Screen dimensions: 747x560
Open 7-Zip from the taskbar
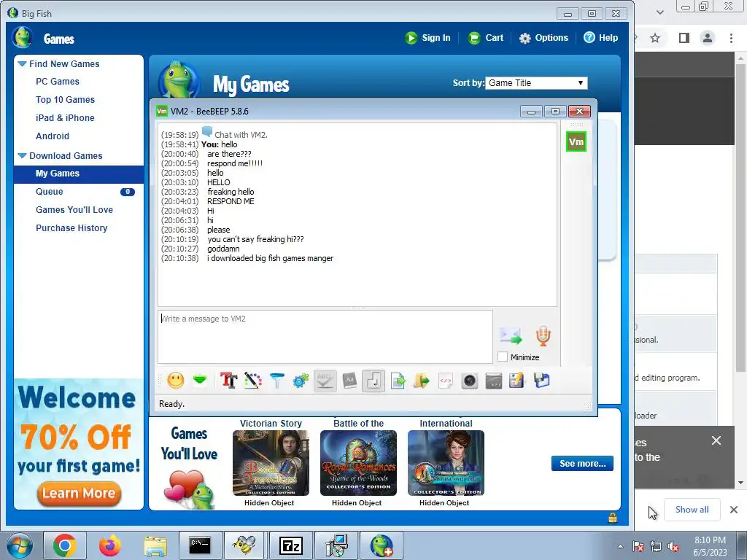[290, 545]
